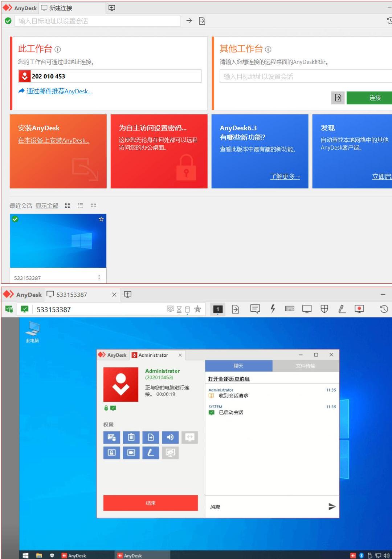This screenshot has height=559, width=392.
Task: Switch recent sessions to tile view
Action: tap(68, 205)
